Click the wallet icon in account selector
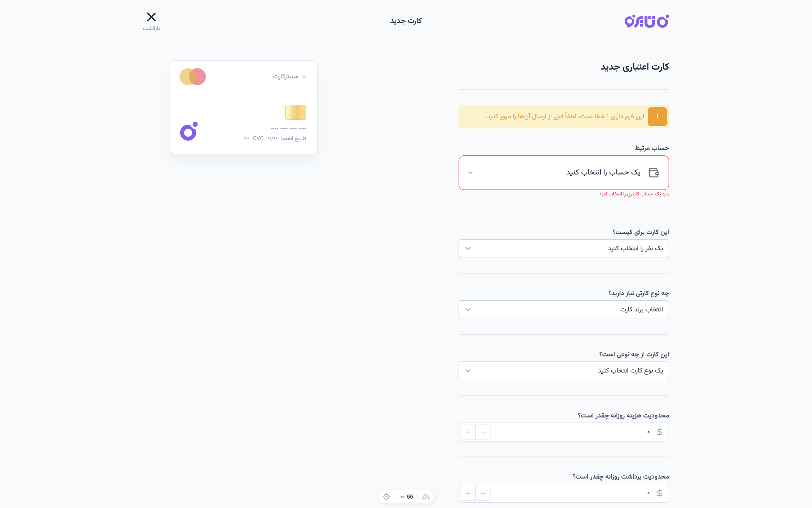This screenshot has width=812, height=508. [653, 173]
